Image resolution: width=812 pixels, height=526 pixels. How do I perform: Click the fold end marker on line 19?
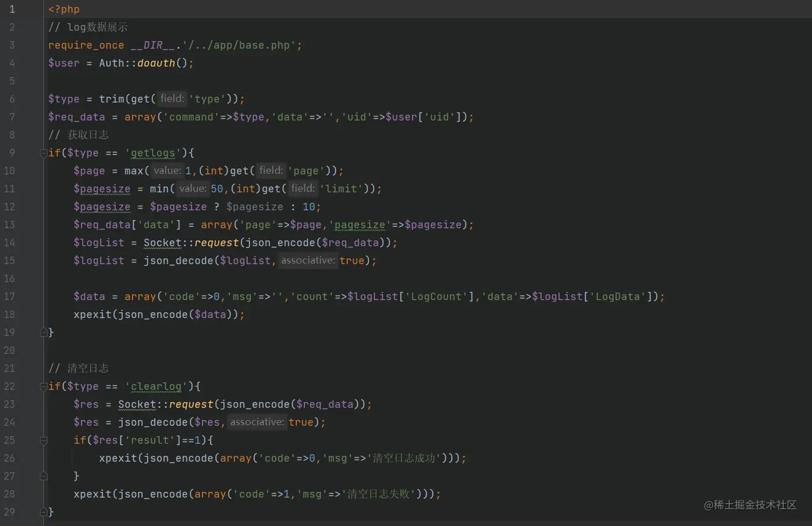(x=43, y=333)
